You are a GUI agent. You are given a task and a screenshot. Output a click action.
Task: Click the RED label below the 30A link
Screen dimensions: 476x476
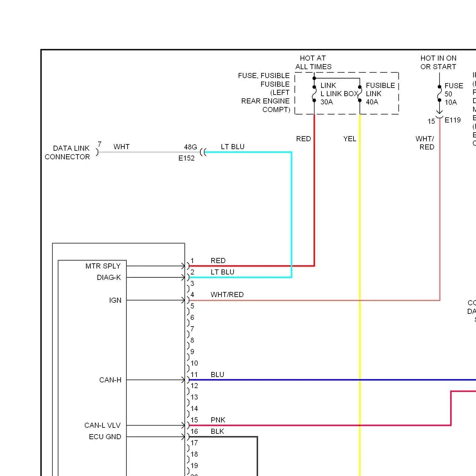(x=304, y=139)
